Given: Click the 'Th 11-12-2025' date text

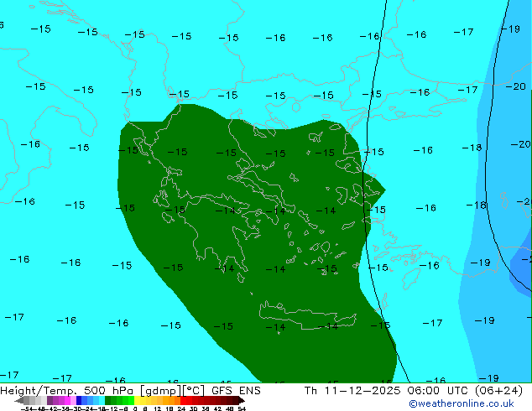Looking at the screenshot, I should [x=352, y=391].
